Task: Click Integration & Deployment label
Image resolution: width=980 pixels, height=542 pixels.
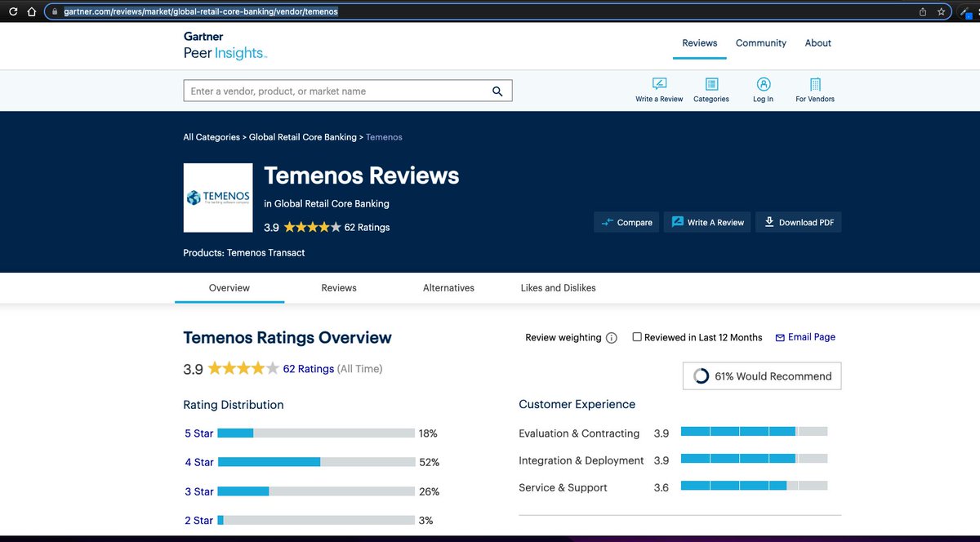Action: click(x=581, y=460)
